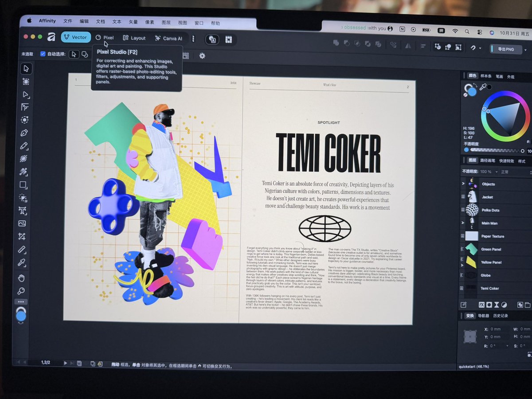Open the Affinity application menu

pos(47,20)
